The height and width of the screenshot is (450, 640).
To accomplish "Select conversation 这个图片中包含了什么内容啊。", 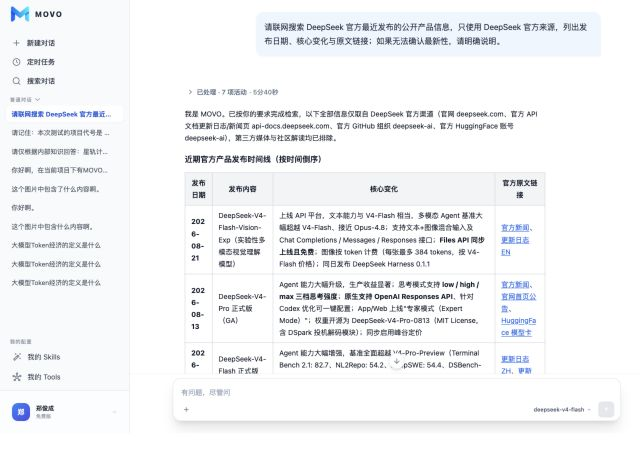I will [64, 189].
